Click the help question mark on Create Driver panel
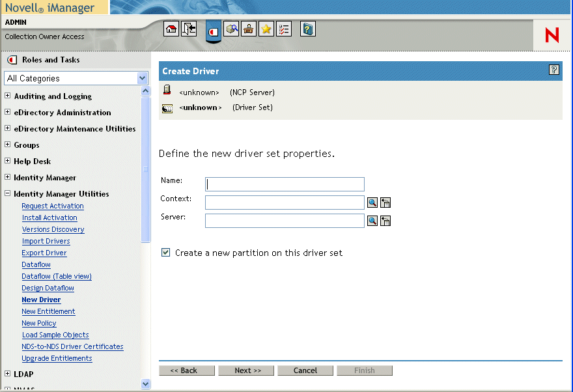 pyautogui.click(x=554, y=71)
